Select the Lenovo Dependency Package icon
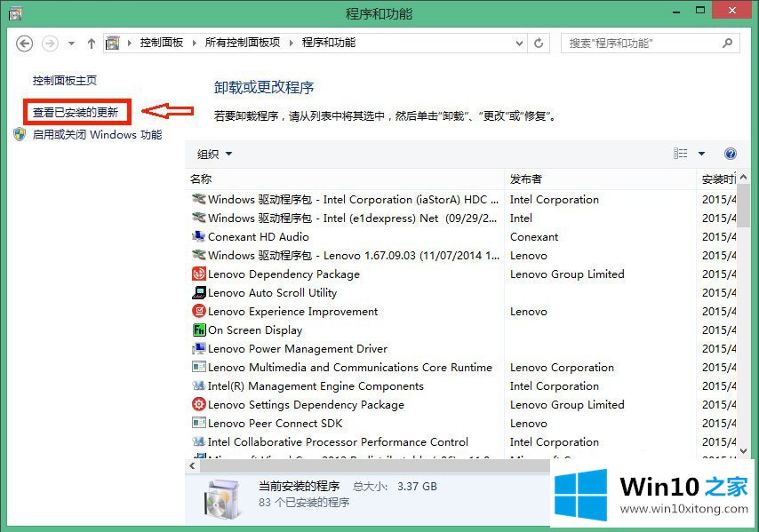The image size is (759, 532). 198,274
